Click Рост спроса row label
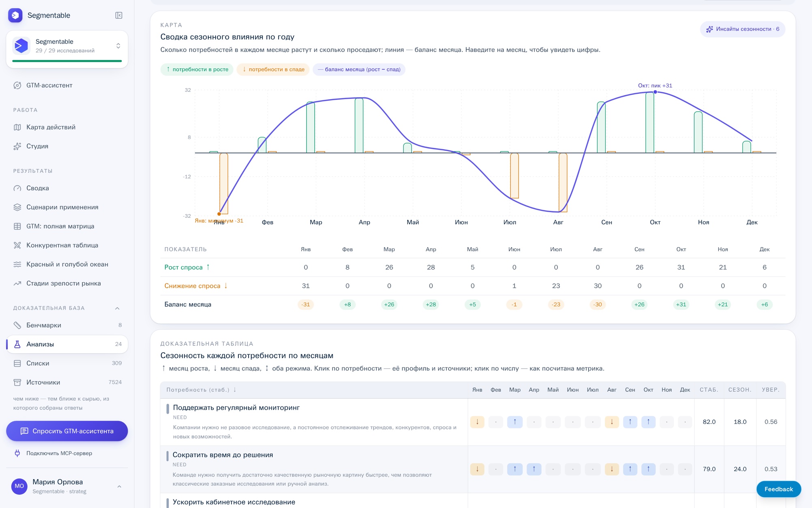This screenshot has width=812, height=508. (x=188, y=267)
